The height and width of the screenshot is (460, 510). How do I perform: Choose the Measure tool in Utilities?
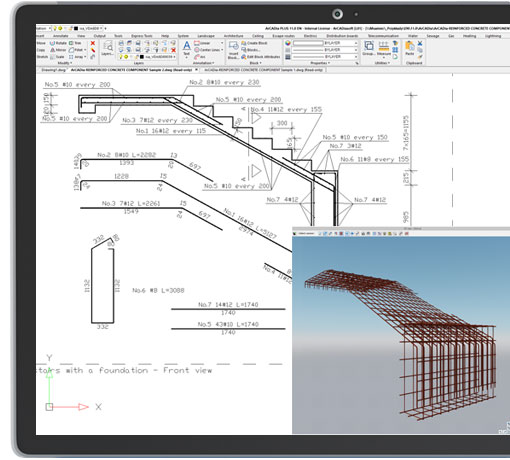click(384, 48)
